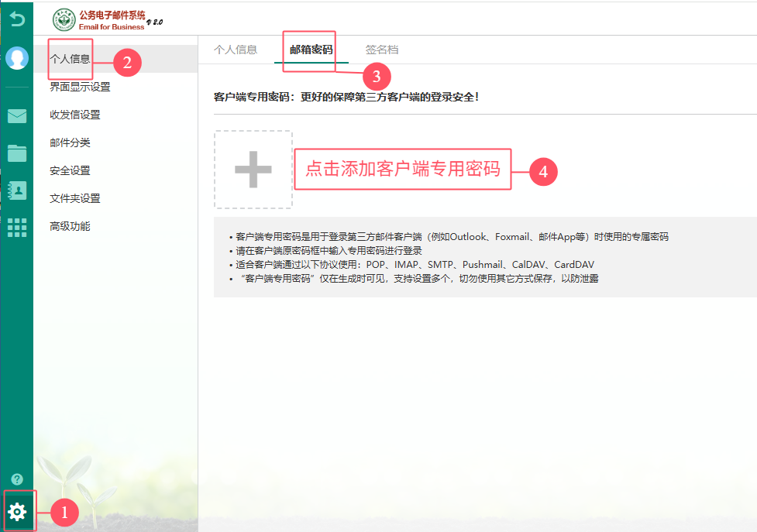Switch to the 签名档 tab
This screenshot has width=757, height=532.
point(382,50)
